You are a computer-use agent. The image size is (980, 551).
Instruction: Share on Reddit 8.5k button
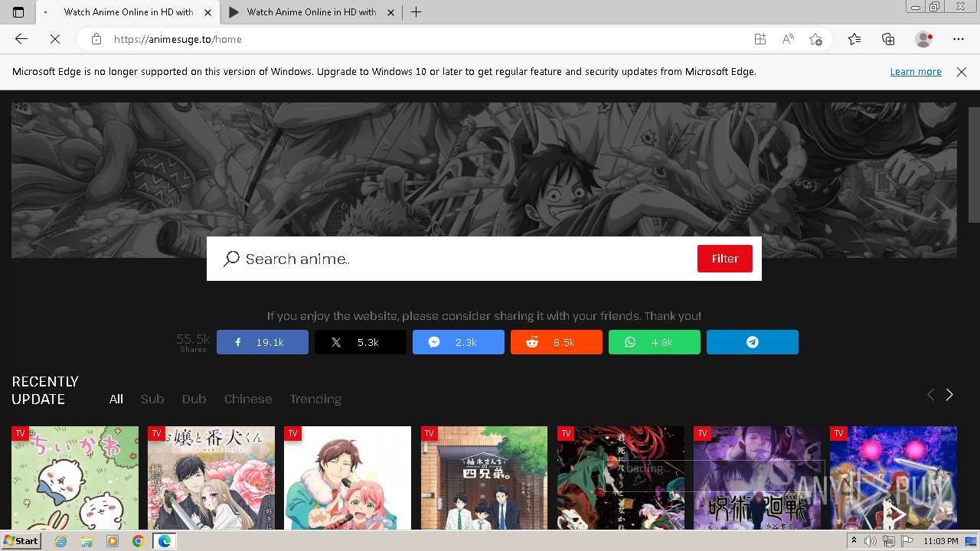click(557, 342)
